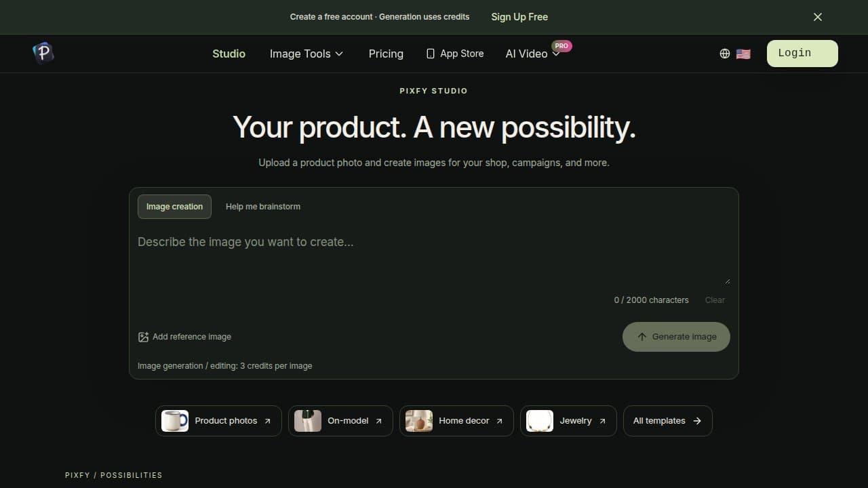The width and height of the screenshot is (868, 488).
Task: Click the Generate image button
Action: (676, 337)
